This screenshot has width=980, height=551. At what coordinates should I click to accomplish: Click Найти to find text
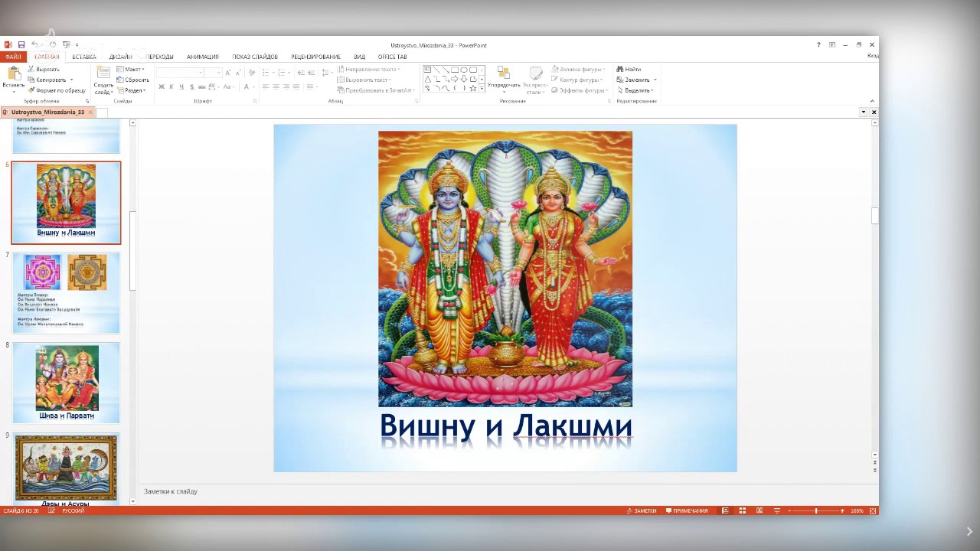pyautogui.click(x=629, y=69)
